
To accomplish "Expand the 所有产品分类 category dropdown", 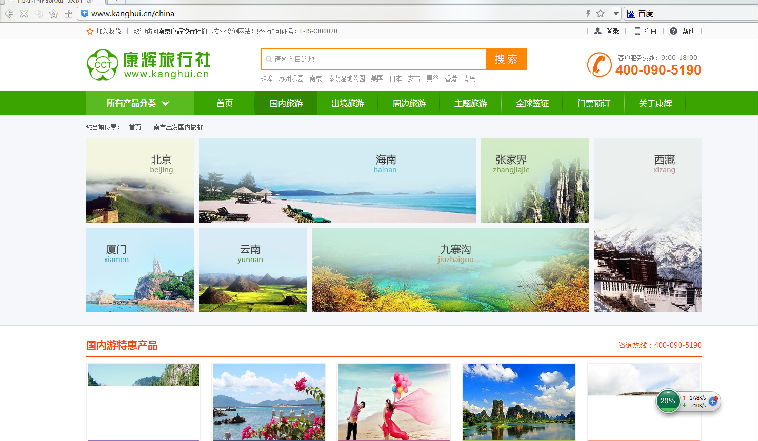I will pyautogui.click(x=140, y=103).
